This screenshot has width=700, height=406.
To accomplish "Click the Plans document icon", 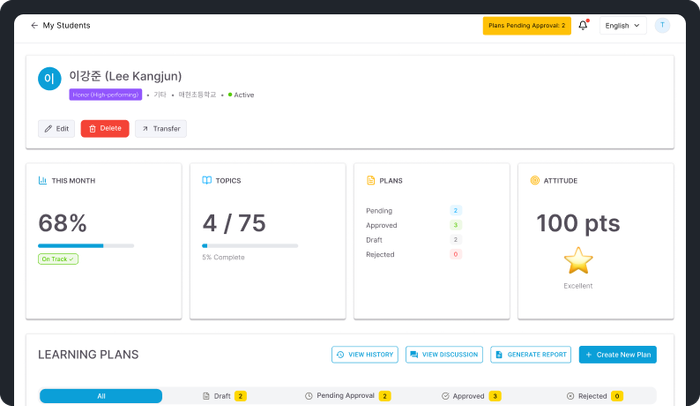I will (371, 181).
